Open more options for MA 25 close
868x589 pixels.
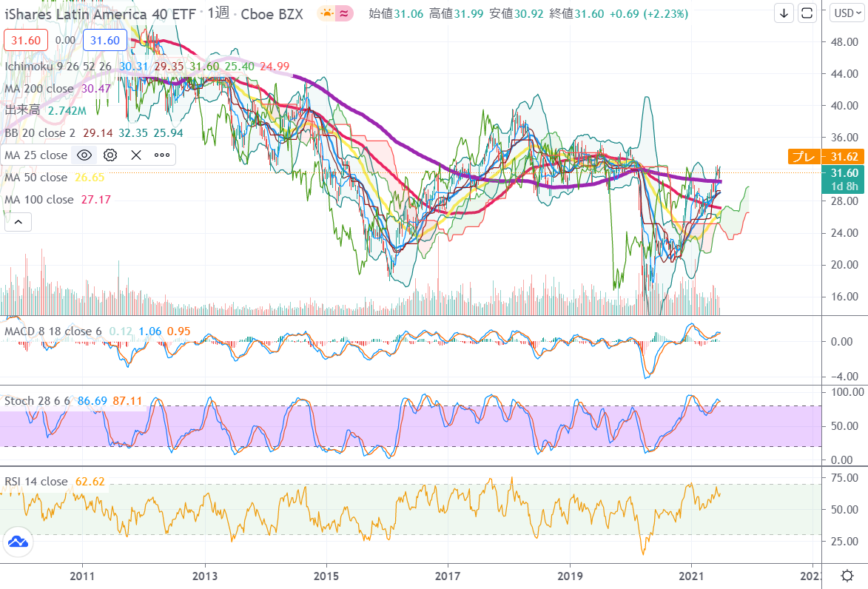[x=162, y=155]
